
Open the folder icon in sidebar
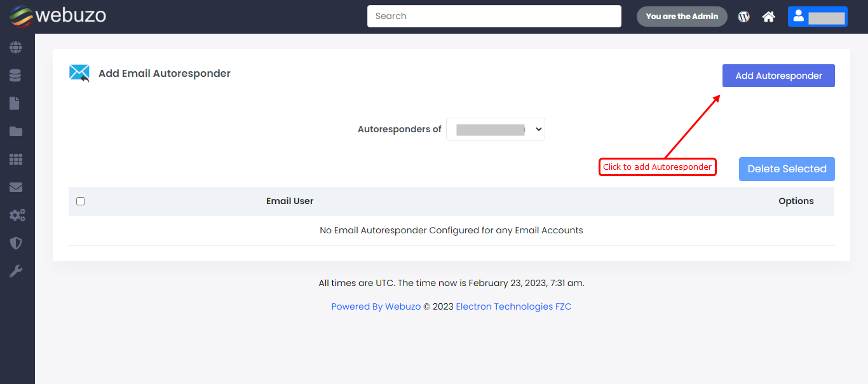pyautogui.click(x=16, y=132)
